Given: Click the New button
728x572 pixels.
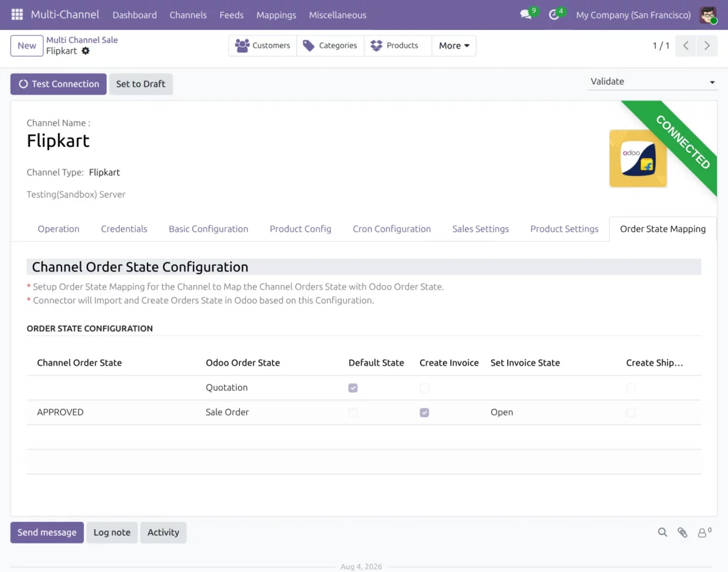Looking at the screenshot, I should (x=27, y=45).
